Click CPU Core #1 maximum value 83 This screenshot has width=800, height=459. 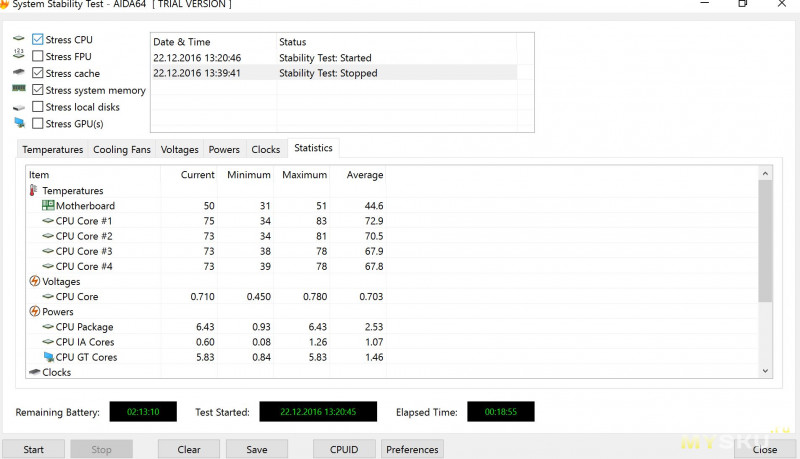321,221
